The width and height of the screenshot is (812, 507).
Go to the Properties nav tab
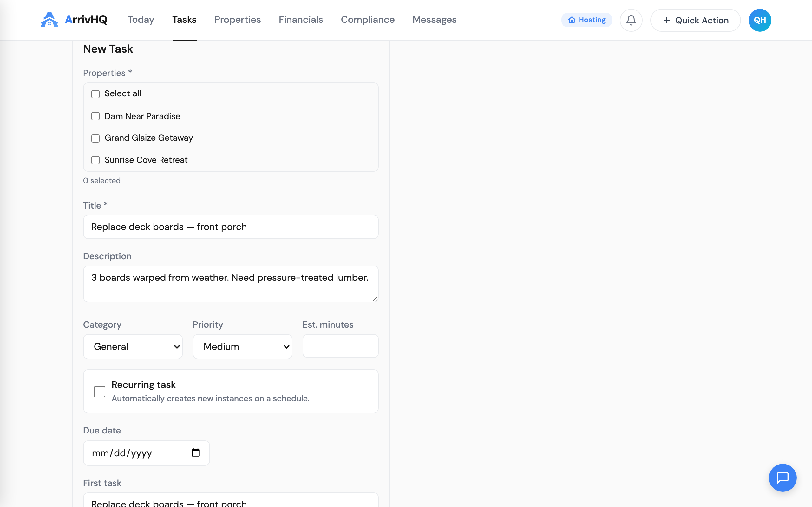click(238, 20)
